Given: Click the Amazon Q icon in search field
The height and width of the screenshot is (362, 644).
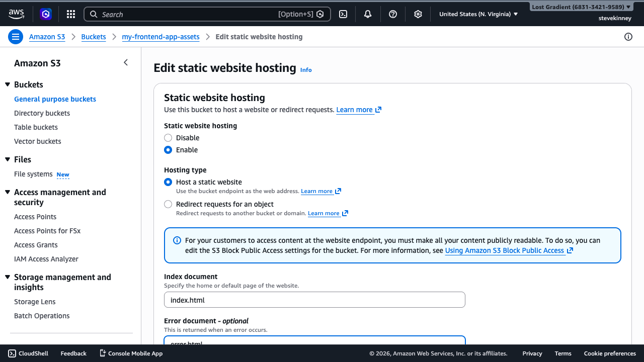Looking at the screenshot, I should click(320, 14).
